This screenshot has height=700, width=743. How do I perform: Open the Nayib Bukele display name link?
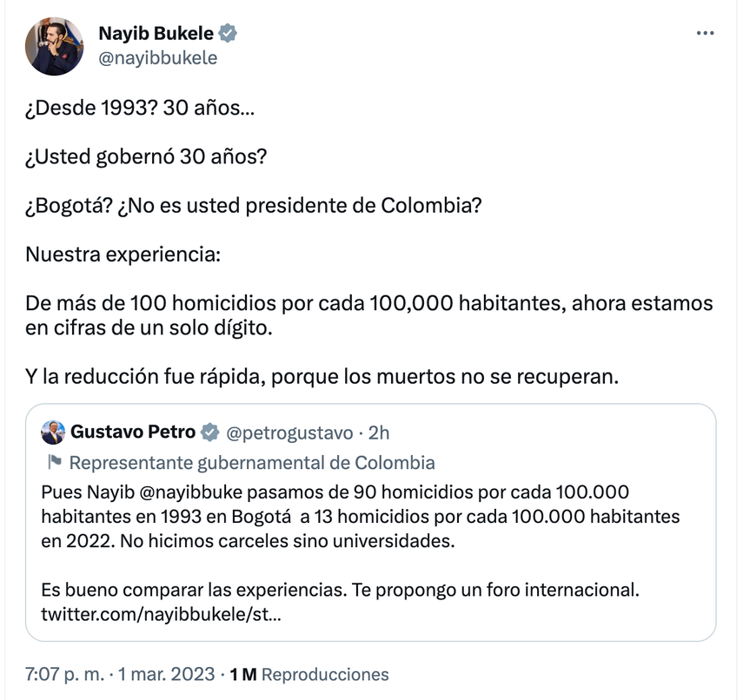click(x=156, y=34)
